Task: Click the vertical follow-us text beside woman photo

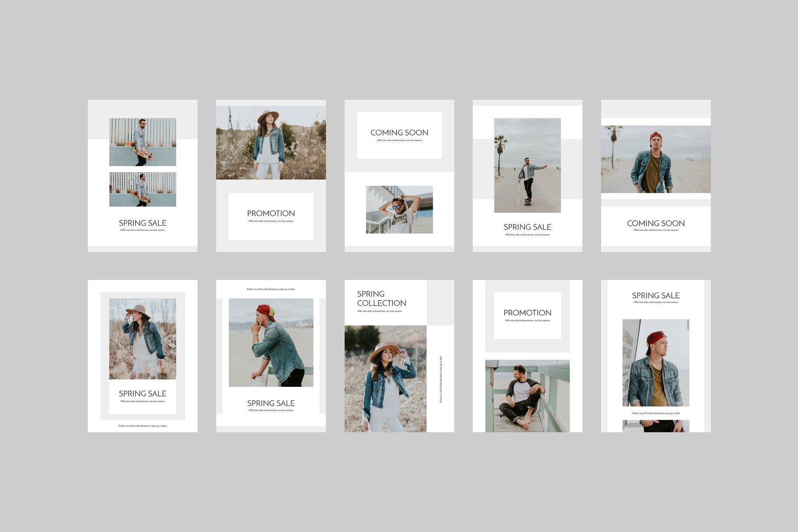Action: pos(441,379)
